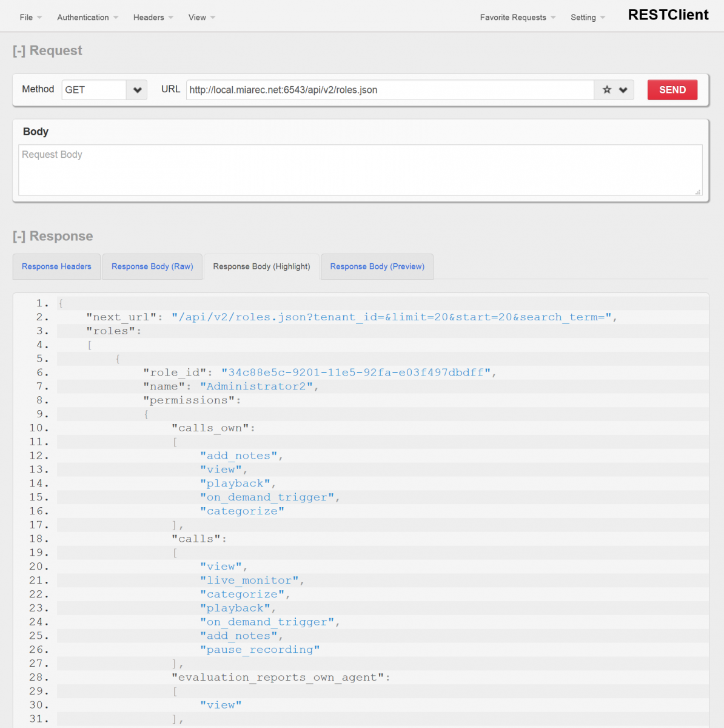
Task: Open the View menu
Action: pyautogui.click(x=201, y=17)
